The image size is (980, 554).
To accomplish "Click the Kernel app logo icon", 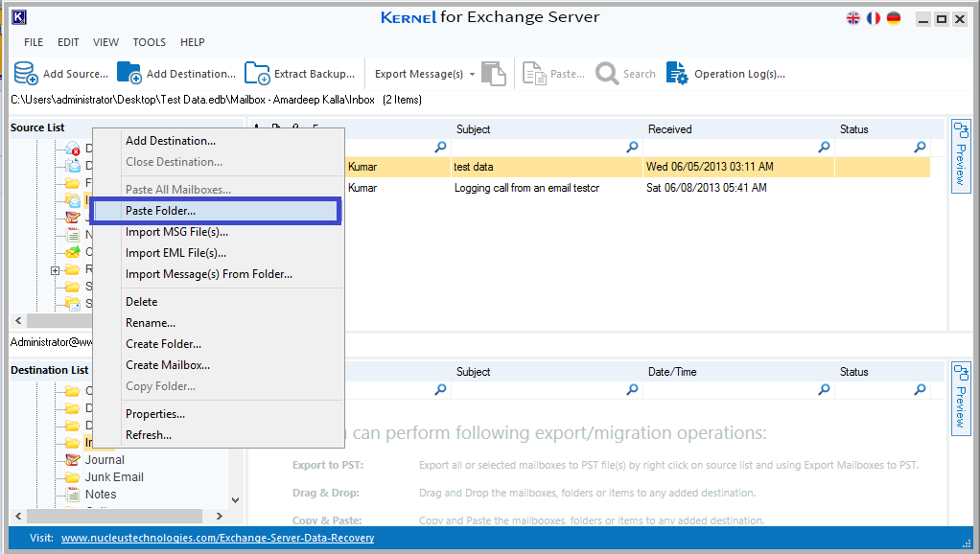I will pyautogui.click(x=19, y=17).
